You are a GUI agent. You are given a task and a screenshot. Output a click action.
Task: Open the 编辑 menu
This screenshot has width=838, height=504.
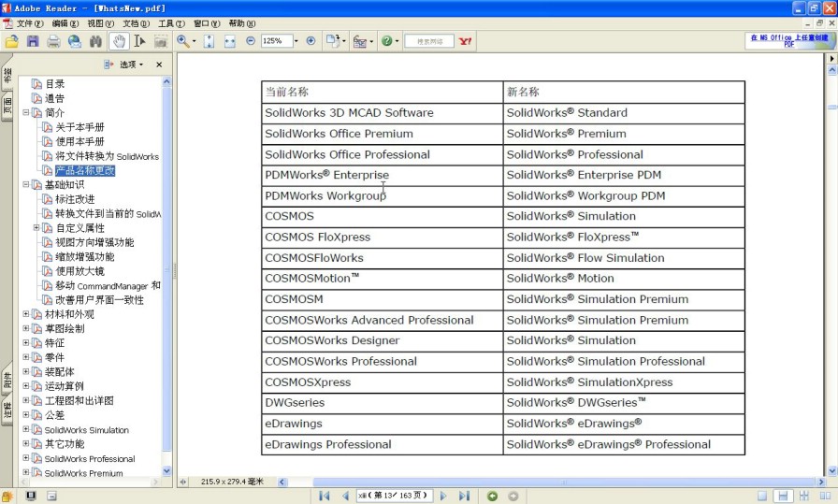(x=65, y=23)
